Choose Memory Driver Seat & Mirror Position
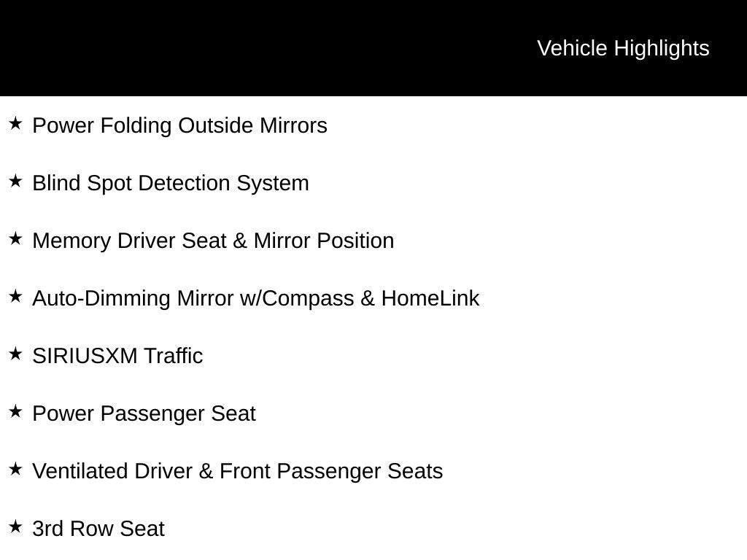This screenshot has width=747, height=560. (213, 241)
